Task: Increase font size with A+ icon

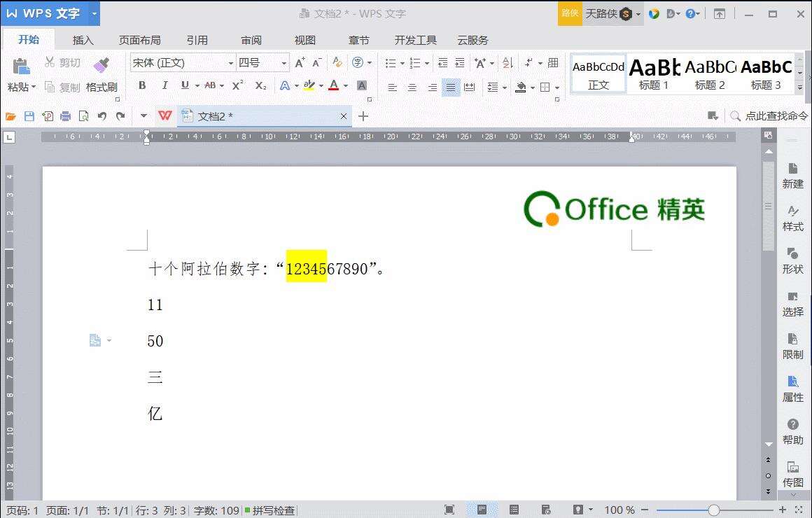Action: (300, 63)
